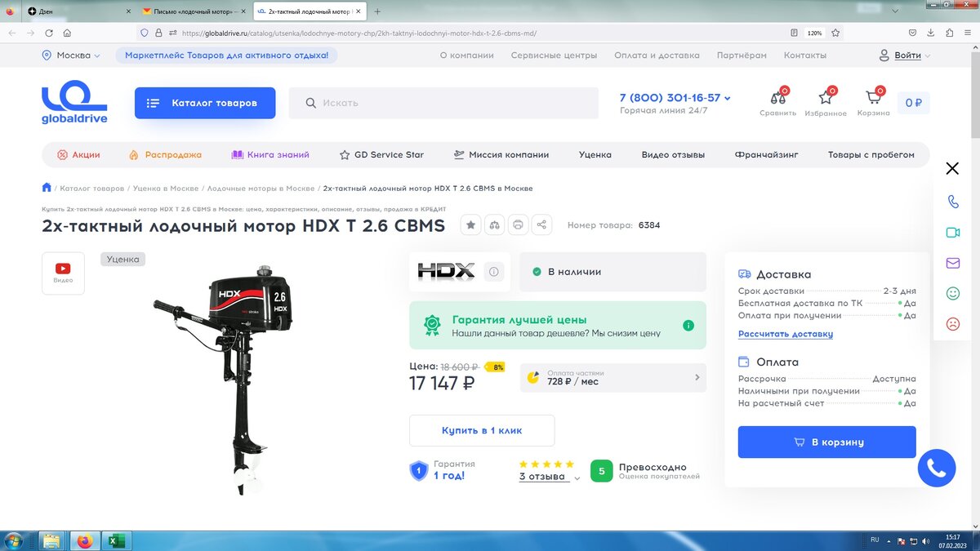
Task: Click the video call icon in side panel
Action: (x=952, y=233)
